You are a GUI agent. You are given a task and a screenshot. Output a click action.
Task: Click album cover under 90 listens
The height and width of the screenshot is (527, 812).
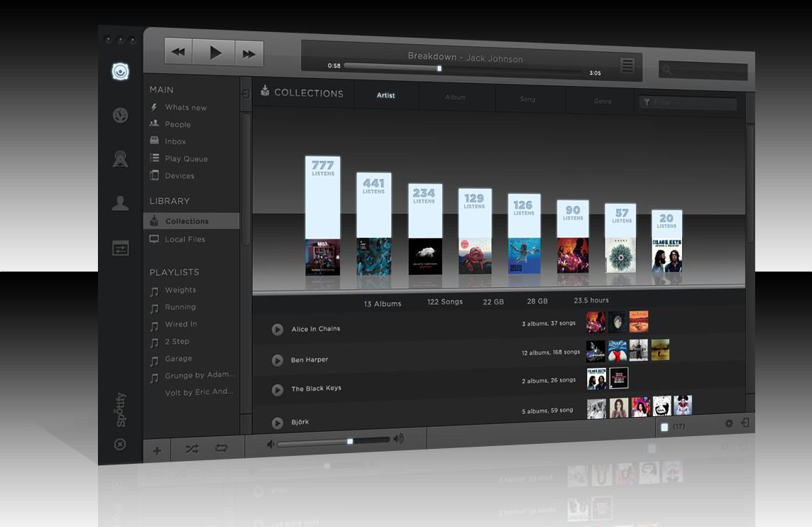[x=573, y=255]
